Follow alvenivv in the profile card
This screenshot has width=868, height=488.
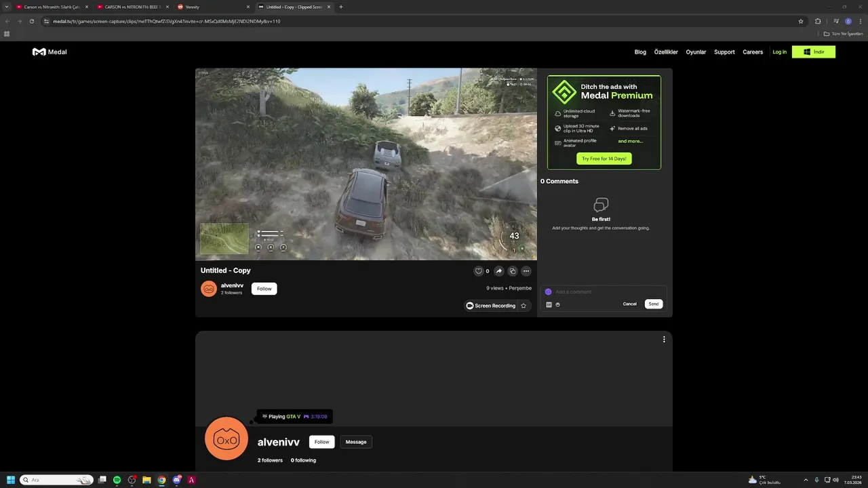point(322,442)
